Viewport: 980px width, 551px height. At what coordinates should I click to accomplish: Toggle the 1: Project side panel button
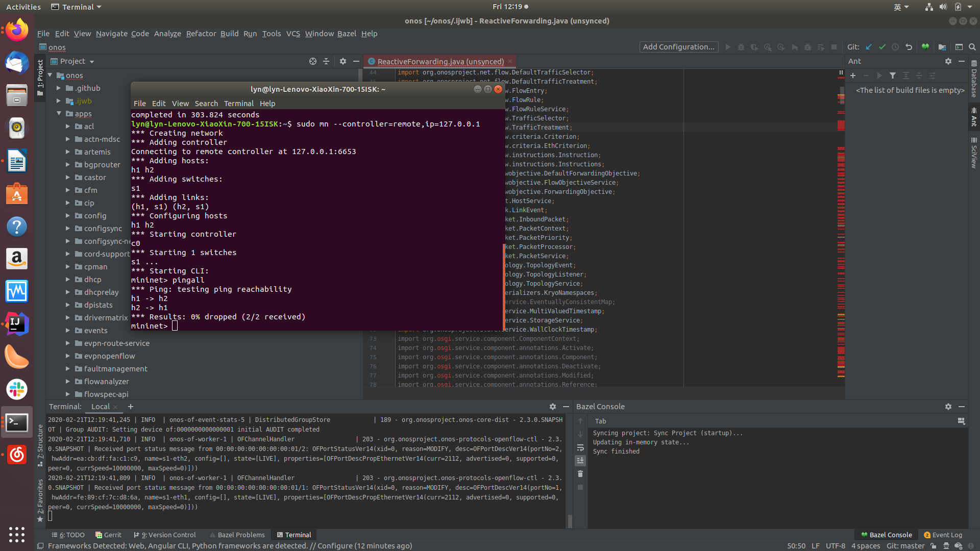[40, 78]
